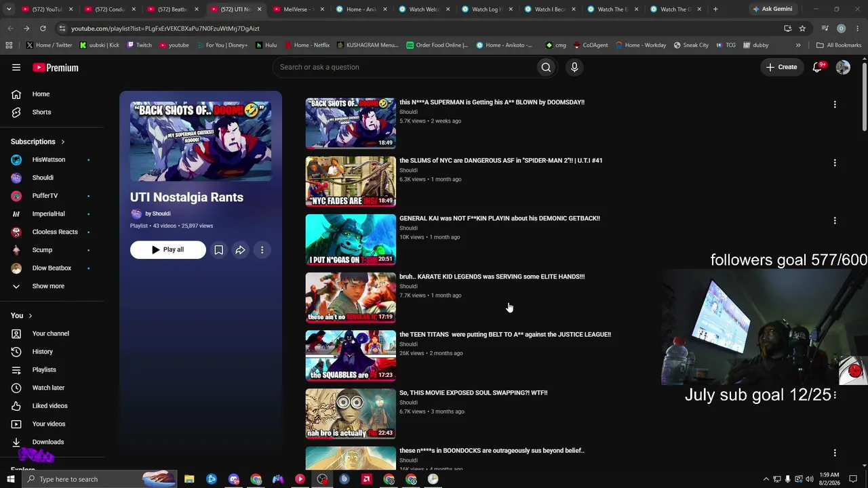Show hidden bookmarks overflow chevron
868x488 pixels.
pyautogui.click(x=798, y=45)
